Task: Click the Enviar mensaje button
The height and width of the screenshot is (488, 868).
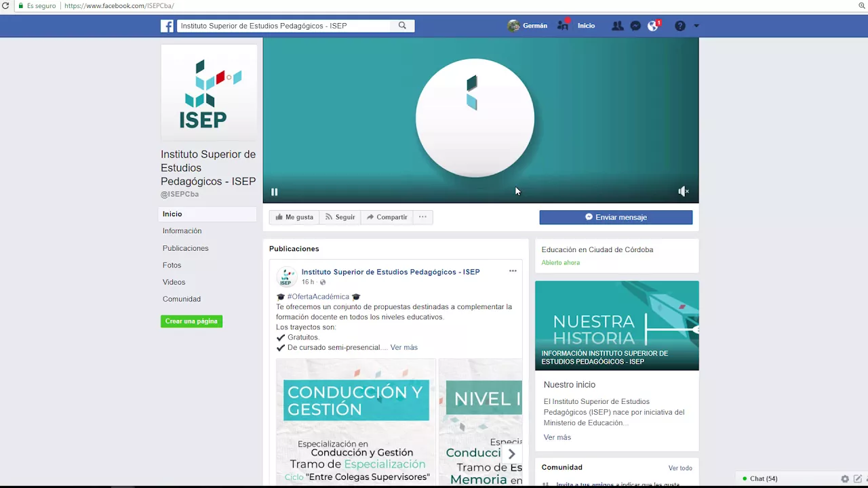Action: 616,217
